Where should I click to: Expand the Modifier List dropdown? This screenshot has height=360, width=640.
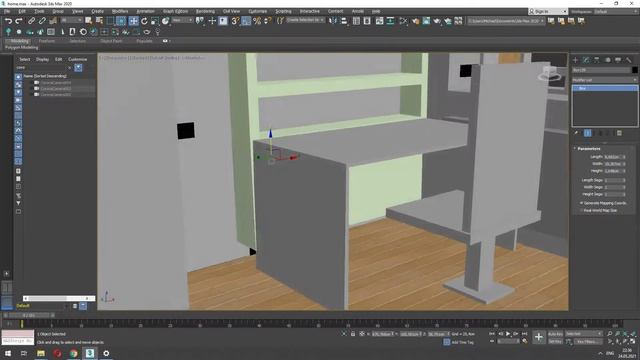(604, 80)
